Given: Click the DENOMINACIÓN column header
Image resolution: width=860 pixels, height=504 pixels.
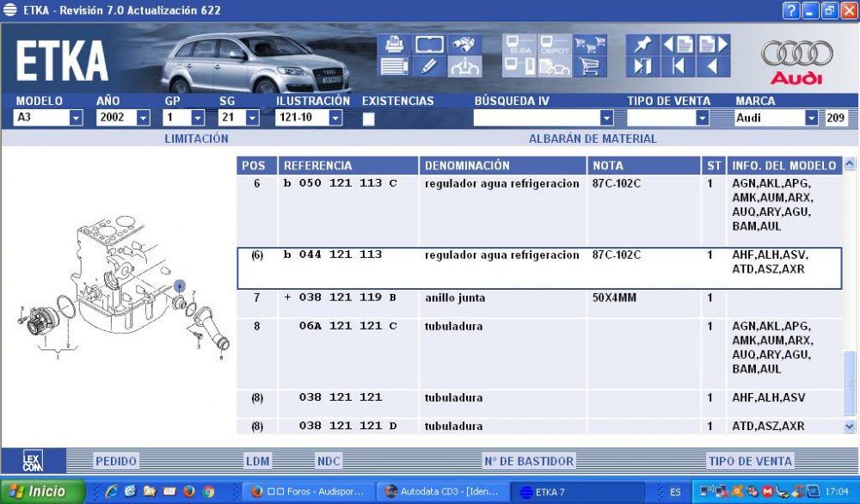Looking at the screenshot, I should coord(503,166).
